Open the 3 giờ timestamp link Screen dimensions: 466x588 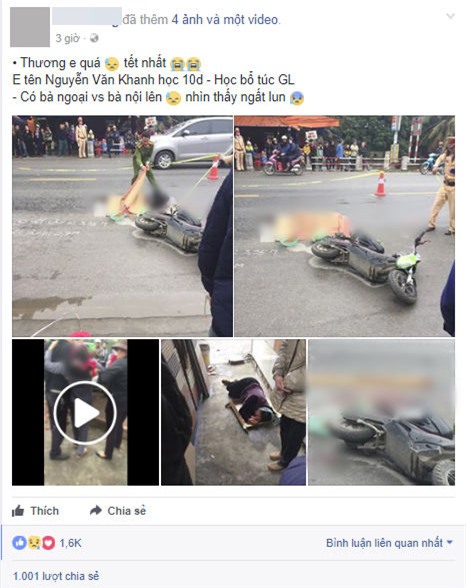point(67,38)
